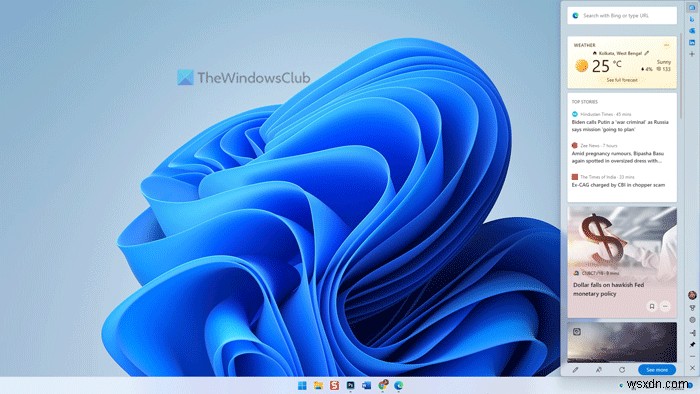
Task: Click the sun weather icon
Action: (581, 66)
